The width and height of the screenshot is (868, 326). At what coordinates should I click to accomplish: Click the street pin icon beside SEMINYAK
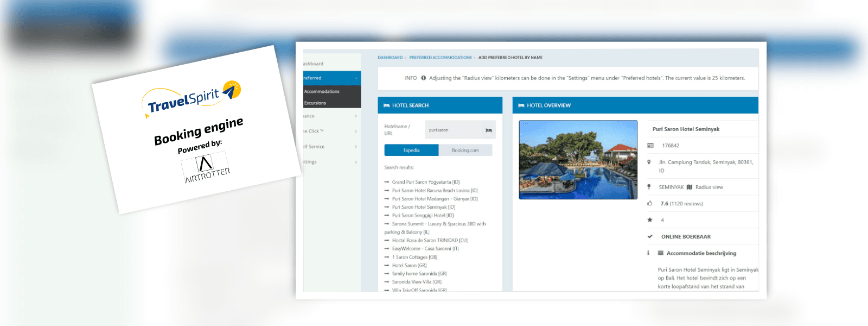tap(649, 187)
